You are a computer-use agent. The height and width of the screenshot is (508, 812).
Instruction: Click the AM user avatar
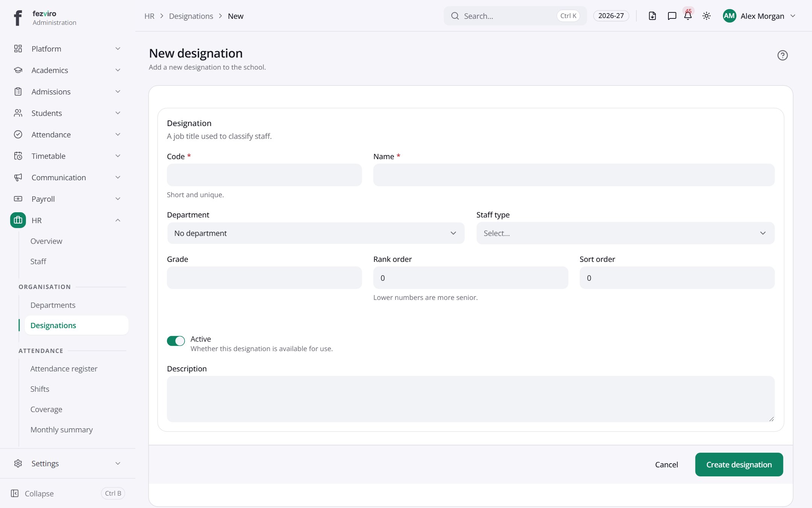click(x=729, y=16)
